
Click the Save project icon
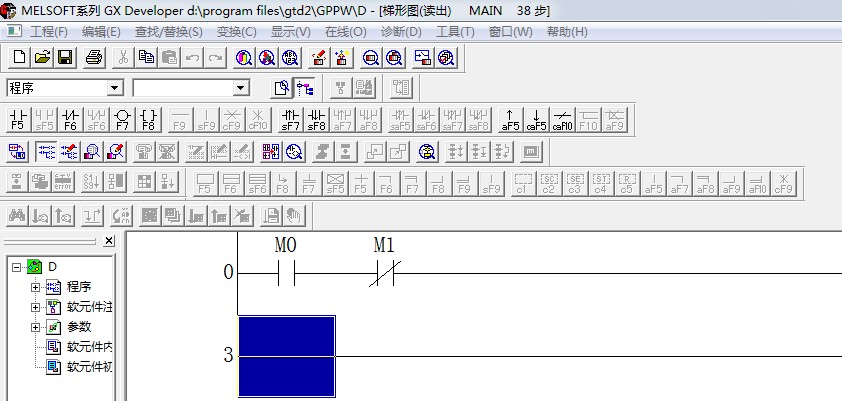point(65,58)
